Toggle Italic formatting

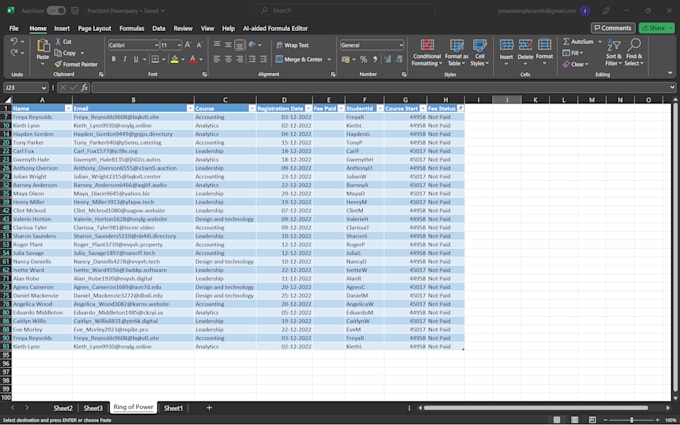tap(125, 59)
